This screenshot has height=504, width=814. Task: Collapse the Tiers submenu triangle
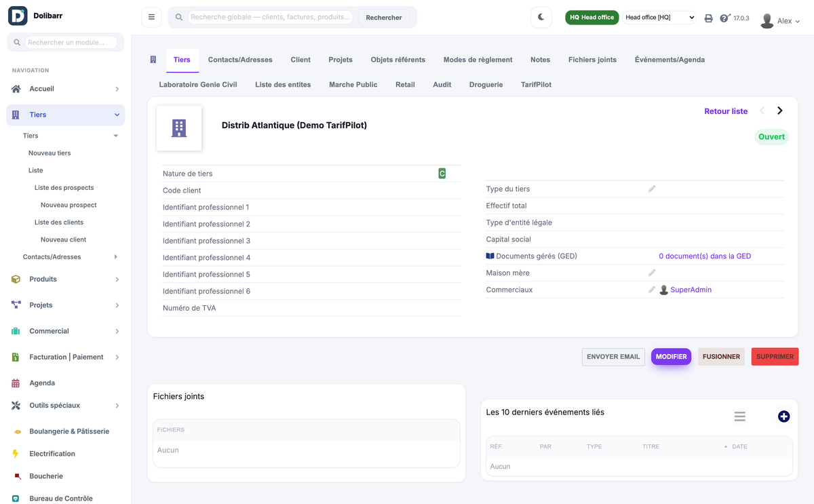click(x=116, y=136)
